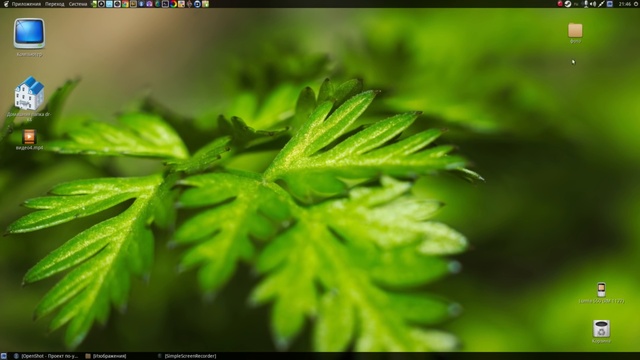Switch to the SimpleScreenRecorder taskbar window
Screen dimensions: 640x360
(187, 356)
